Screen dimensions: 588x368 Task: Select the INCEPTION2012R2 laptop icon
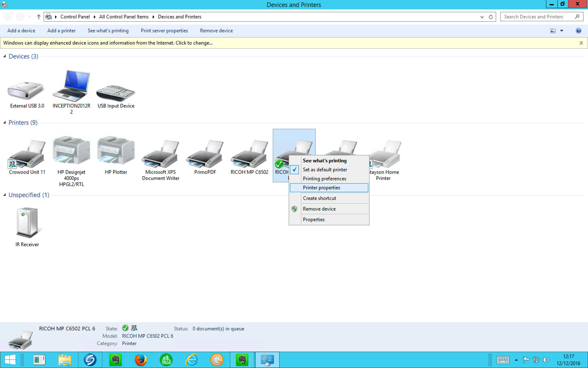[x=71, y=86]
